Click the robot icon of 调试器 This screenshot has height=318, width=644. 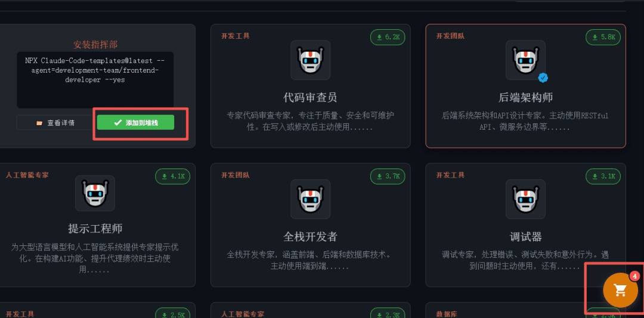[x=525, y=199]
